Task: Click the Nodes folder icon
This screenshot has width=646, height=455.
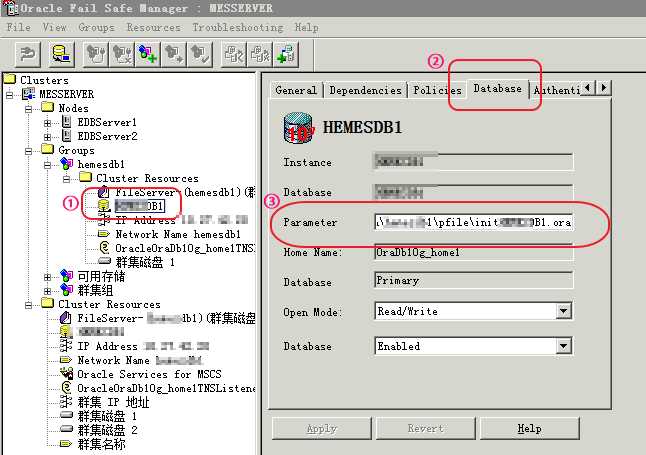Action: click(48, 107)
